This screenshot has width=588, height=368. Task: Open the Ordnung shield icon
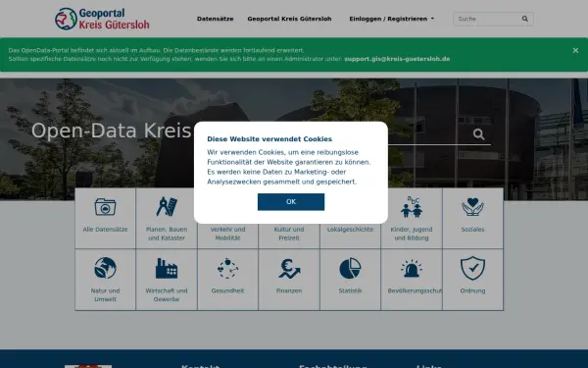coord(472,268)
